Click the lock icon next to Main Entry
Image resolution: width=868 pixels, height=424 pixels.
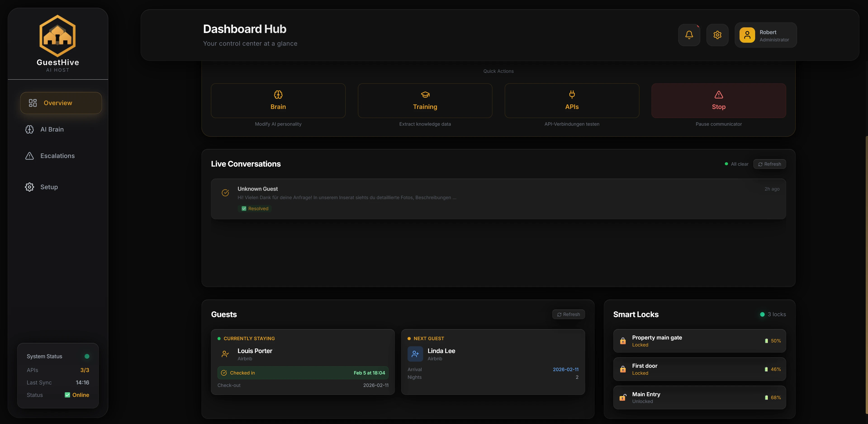click(x=622, y=397)
